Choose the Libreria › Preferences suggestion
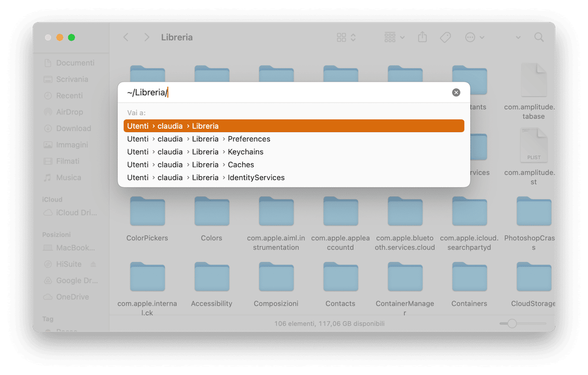This screenshot has height=375, width=588. click(294, 139)
